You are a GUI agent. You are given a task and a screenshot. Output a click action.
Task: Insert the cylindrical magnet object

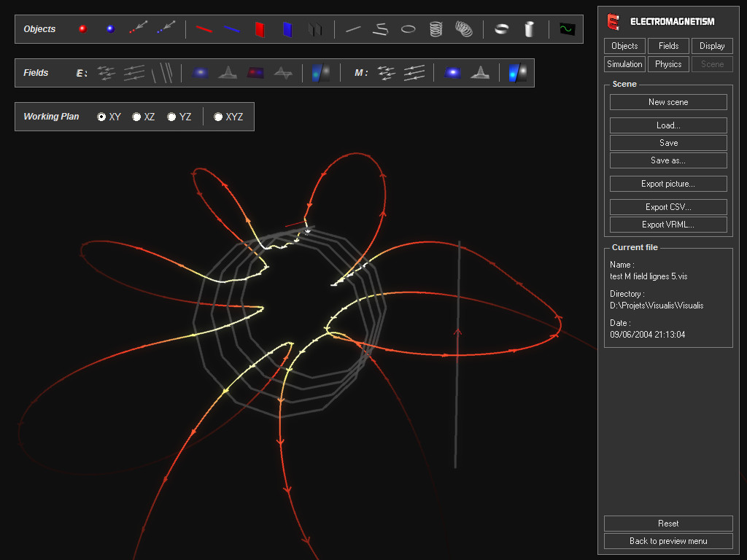point(528,28)
